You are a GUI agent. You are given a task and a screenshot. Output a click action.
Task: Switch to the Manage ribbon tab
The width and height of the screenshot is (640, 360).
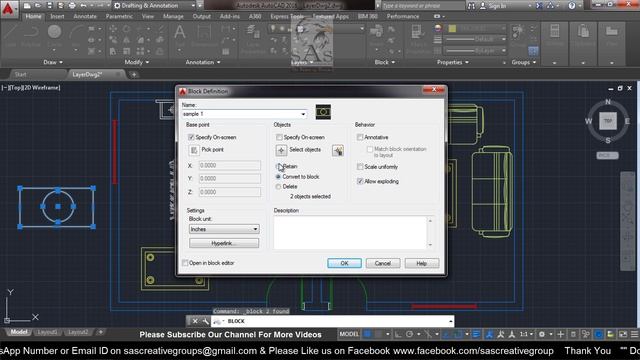point(173,16)
